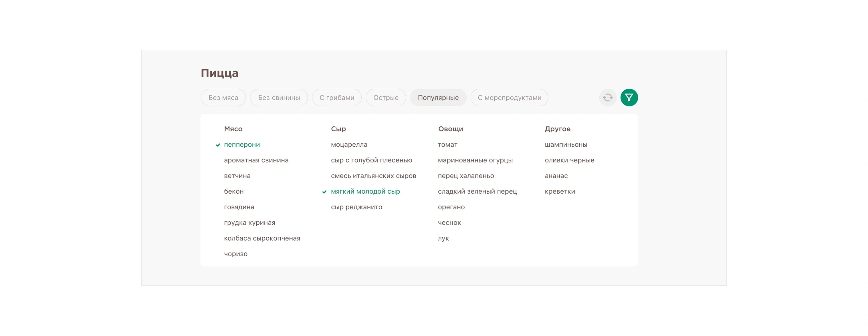Select 'сыр реджанито' option

coord(356,207)
